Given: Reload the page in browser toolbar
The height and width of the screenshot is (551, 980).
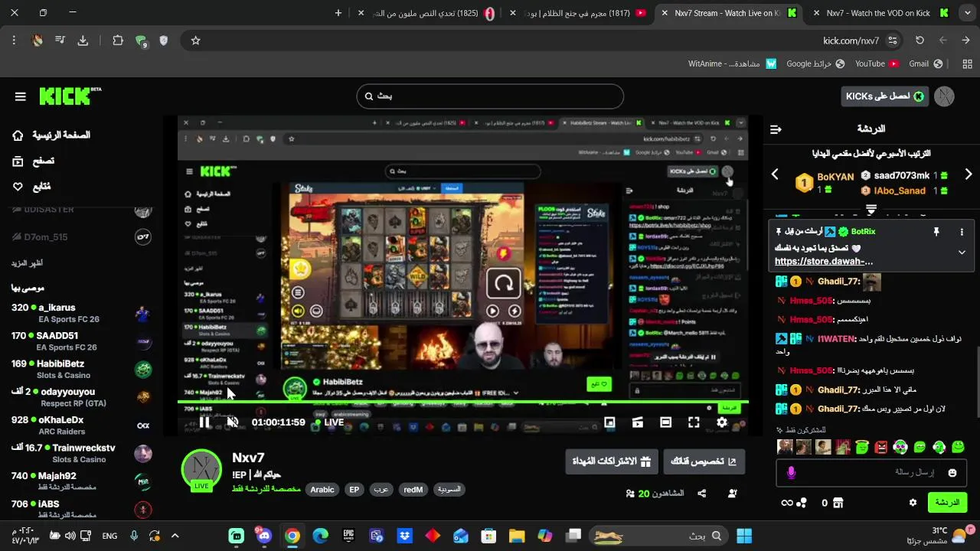Looking at the screenshot, I should tap(920, 41).
